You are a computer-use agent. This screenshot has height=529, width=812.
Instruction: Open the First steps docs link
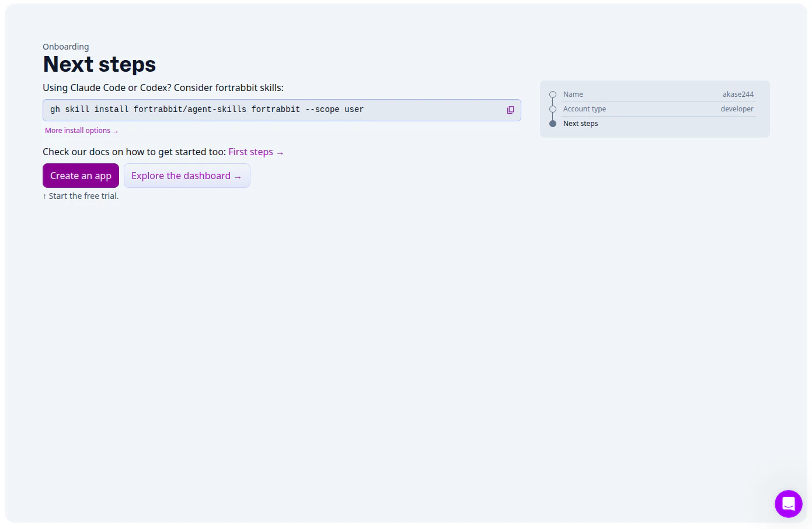[256, 152]
